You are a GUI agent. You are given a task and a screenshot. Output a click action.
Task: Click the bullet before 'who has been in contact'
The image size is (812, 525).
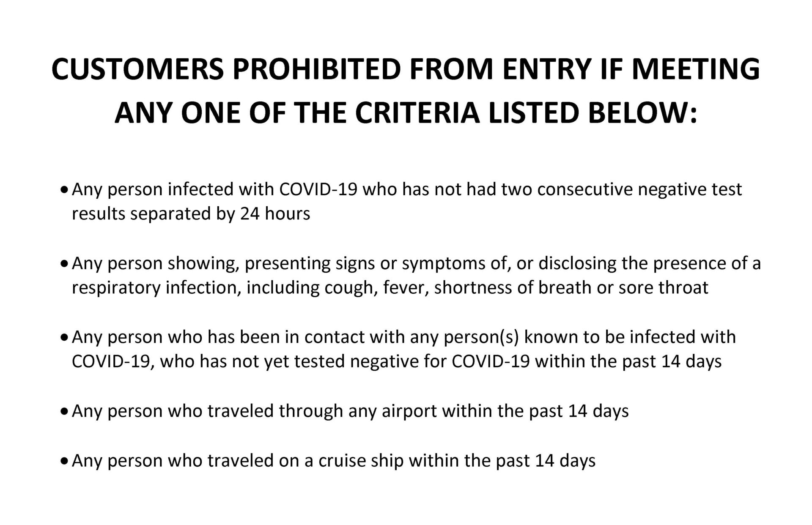(64, 338)
